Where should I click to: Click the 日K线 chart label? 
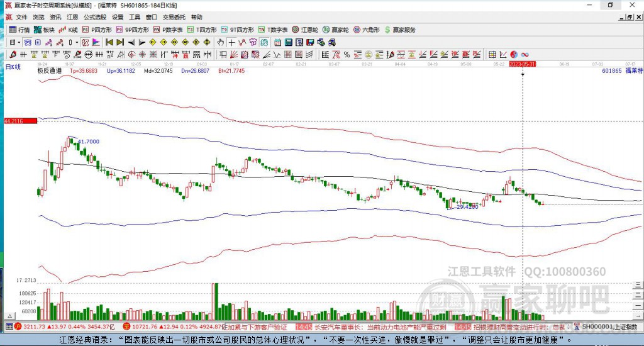13,67
